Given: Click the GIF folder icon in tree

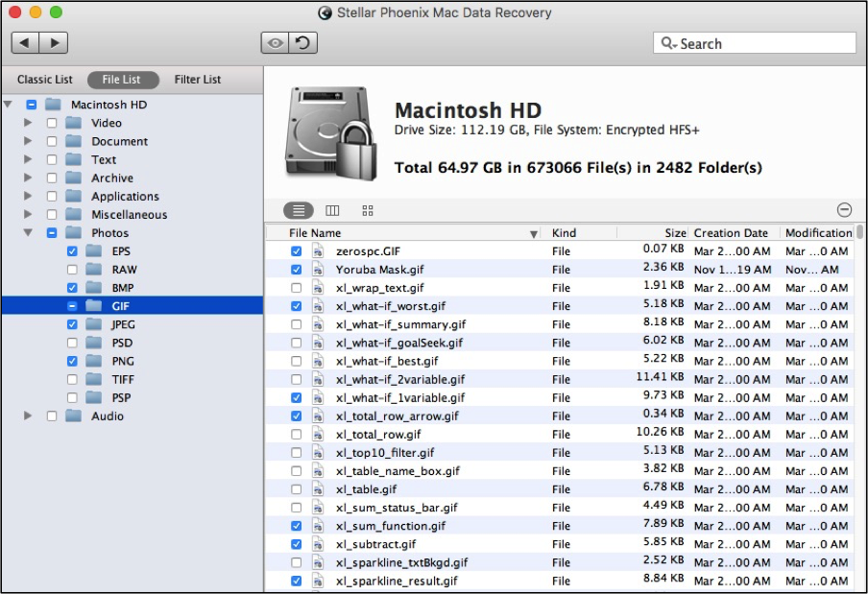Looking at the screenshot, I should (94, 306).
